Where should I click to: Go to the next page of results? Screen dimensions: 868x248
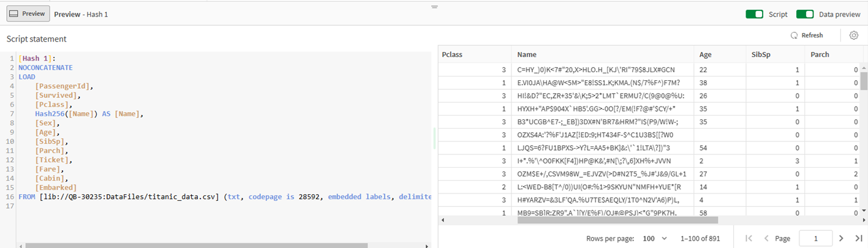[x=841, y=238]
